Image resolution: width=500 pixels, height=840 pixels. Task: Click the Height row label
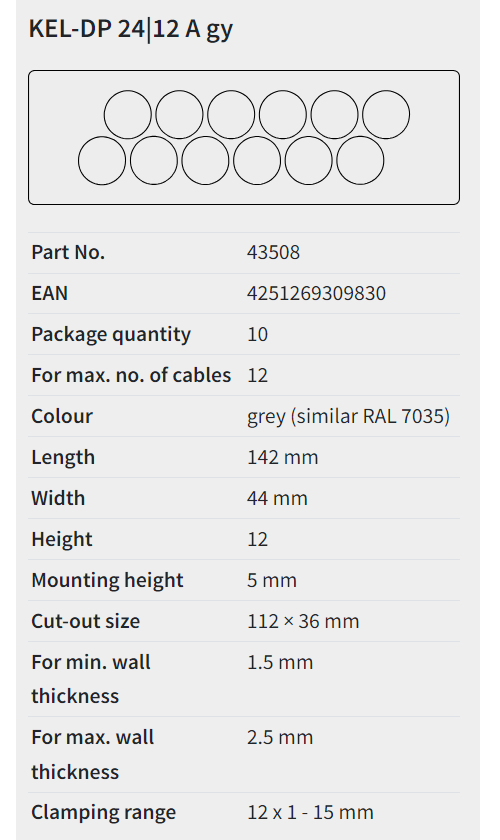point(62,539)
